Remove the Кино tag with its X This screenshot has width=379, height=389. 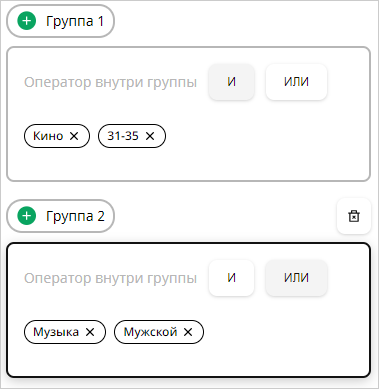point(74,136)
